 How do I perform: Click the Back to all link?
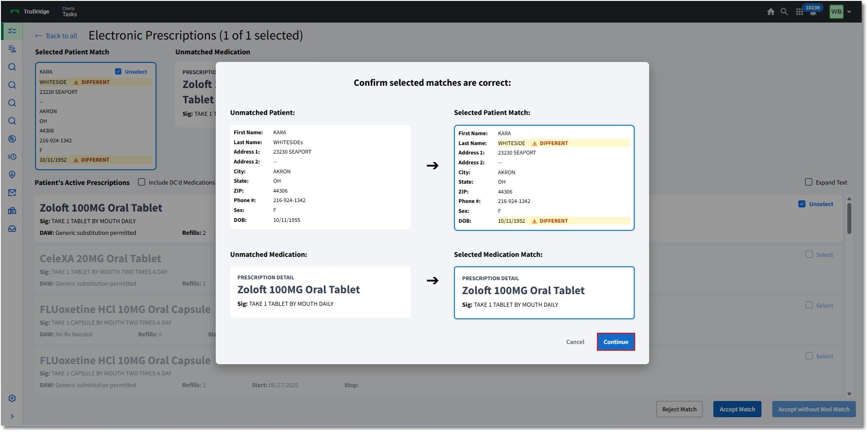pos(56,36)
